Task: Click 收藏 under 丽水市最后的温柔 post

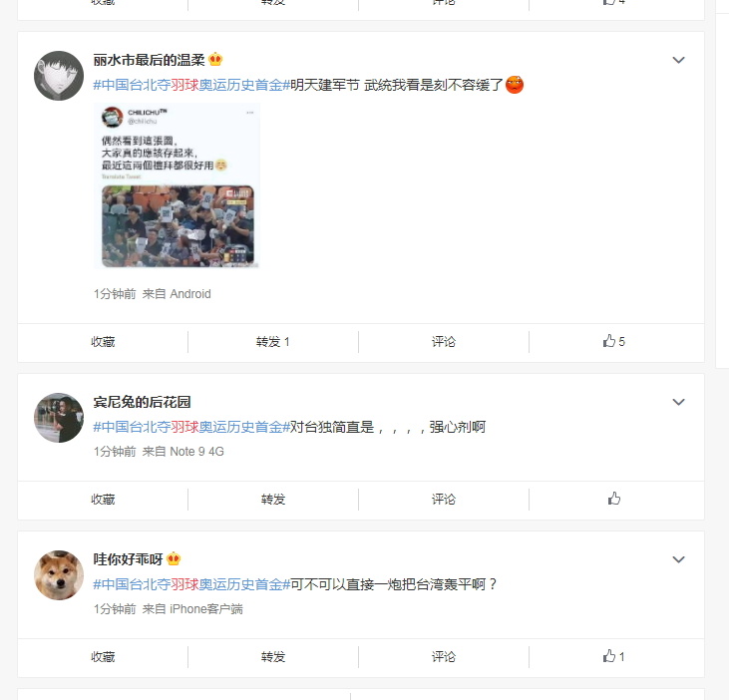Action: click(x=103, y=342)
